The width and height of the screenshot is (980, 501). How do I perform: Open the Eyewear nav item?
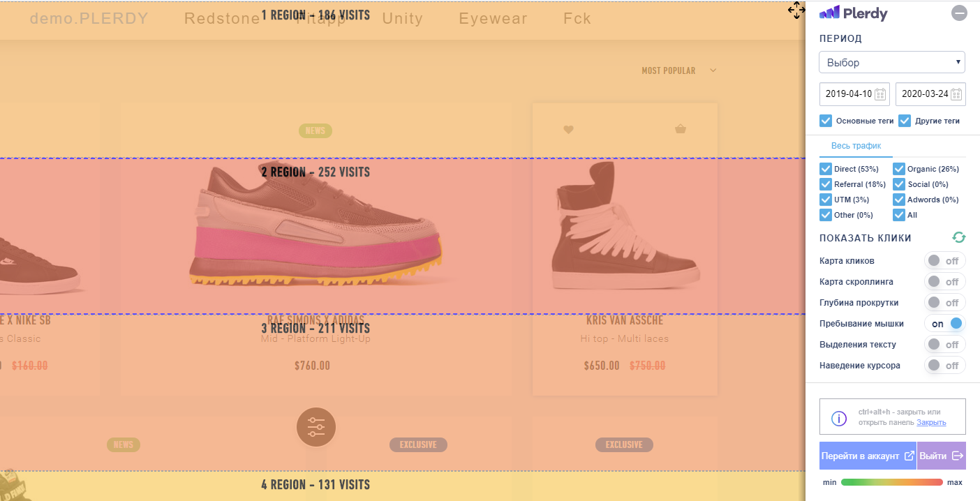click(x=493, y=18)
